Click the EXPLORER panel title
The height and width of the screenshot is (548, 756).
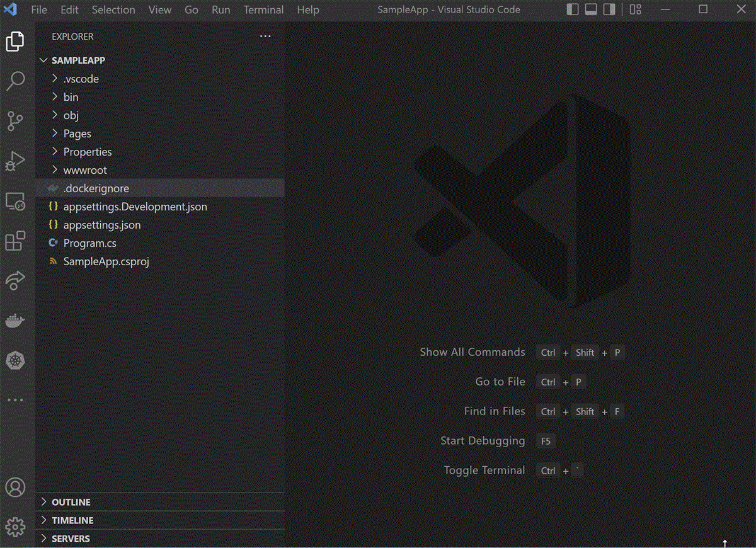click(x=72, y=37)
